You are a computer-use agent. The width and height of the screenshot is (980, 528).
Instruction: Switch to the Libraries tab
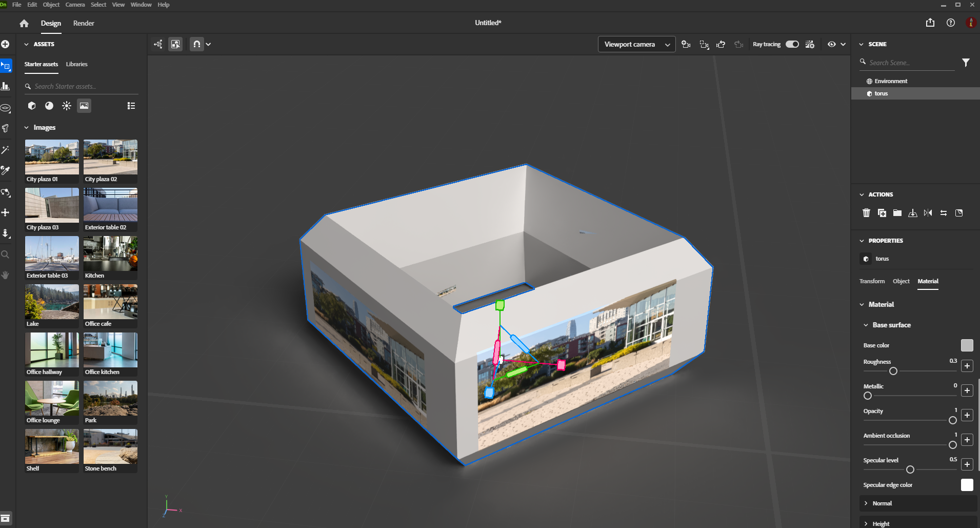coord(77,64)
